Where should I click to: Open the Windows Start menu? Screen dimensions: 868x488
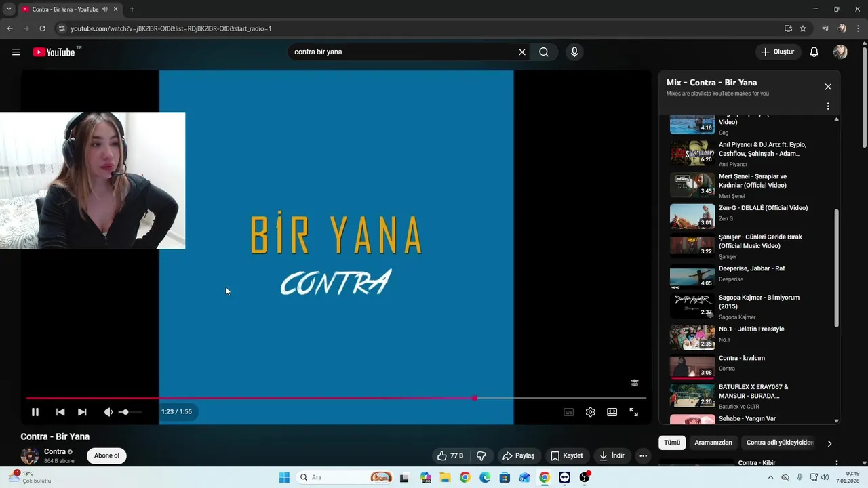point(284,477)
